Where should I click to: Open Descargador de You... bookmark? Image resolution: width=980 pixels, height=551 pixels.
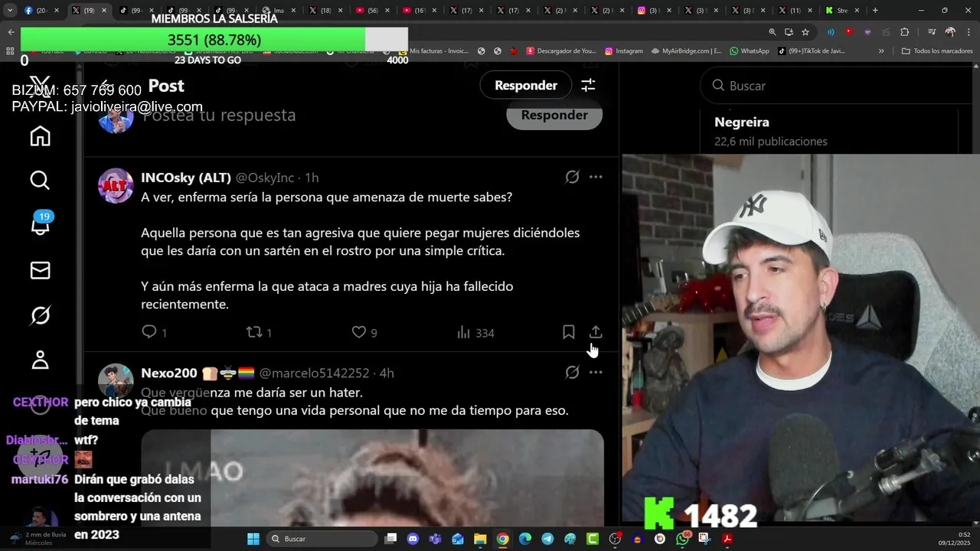pyautogui.click(x=561, y=51)
